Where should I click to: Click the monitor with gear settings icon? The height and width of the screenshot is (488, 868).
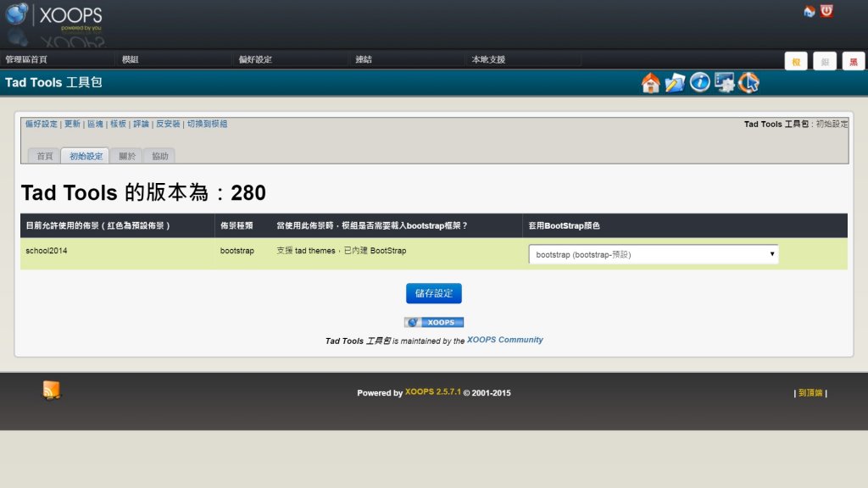[724, 82]
